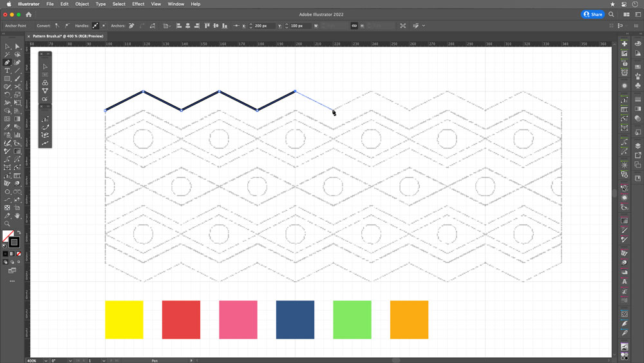
Task: Select the Selection tool arrow
Action: 7,46
